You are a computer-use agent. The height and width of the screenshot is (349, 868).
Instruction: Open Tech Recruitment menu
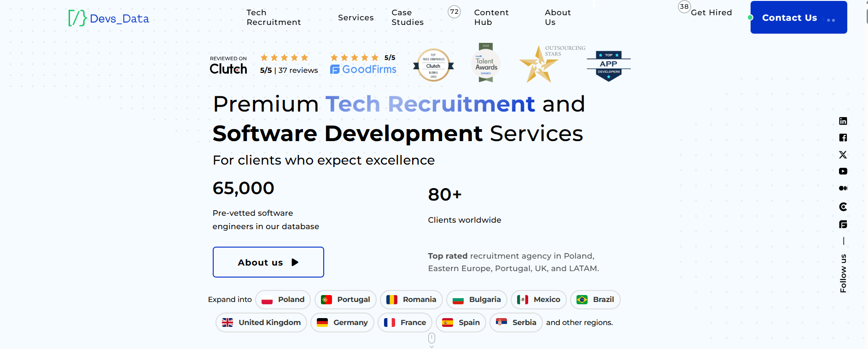[x=274, y=18]
